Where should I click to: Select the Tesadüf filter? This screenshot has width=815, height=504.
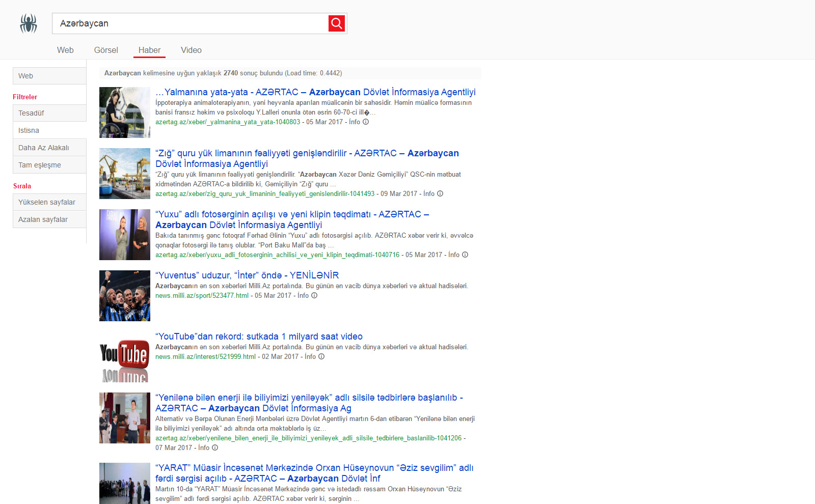(49, 113)
